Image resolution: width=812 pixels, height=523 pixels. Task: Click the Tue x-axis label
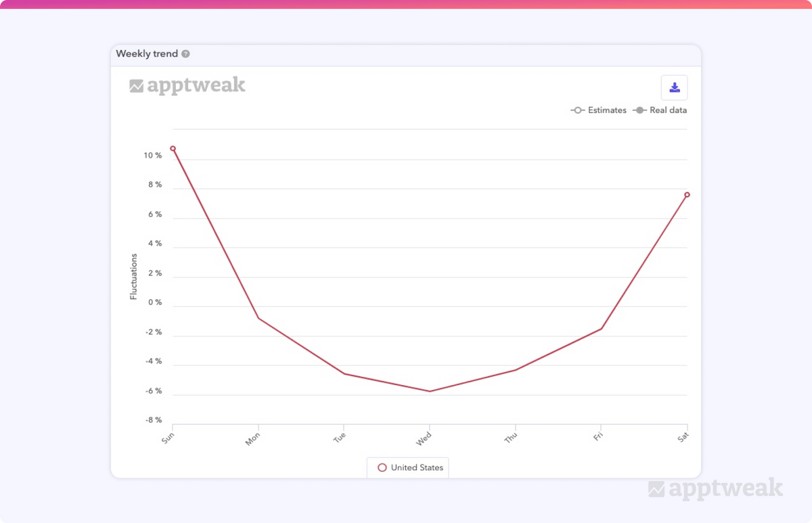click(x=339, y=437)
